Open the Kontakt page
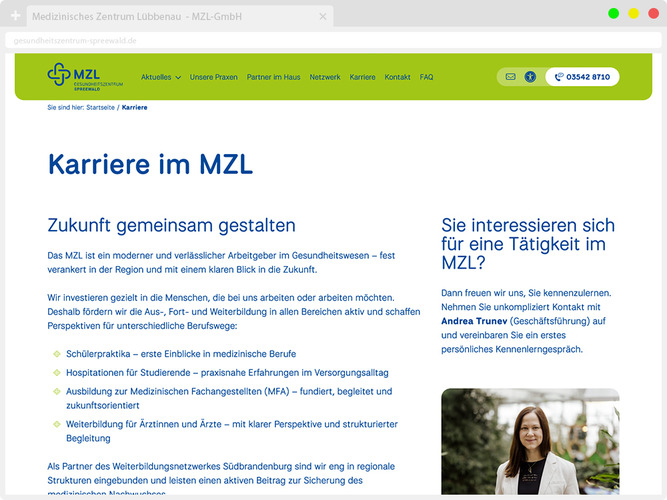This screenshot has height=500, width=667. (397, 77)
